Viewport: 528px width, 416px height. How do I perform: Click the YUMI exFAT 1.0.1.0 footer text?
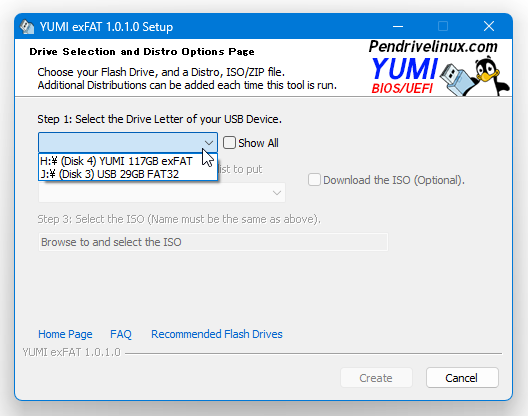(71, 352)
